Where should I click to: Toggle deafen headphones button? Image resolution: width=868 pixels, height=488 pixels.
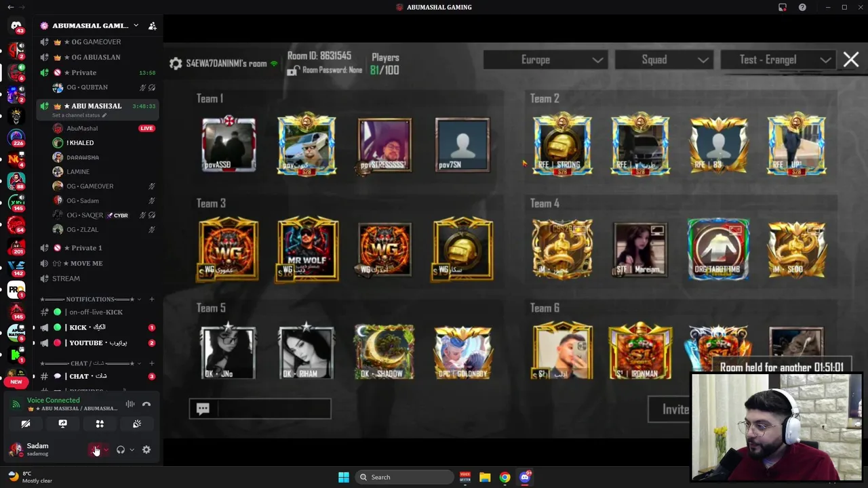pyautogui.click(x=121, y=449)
